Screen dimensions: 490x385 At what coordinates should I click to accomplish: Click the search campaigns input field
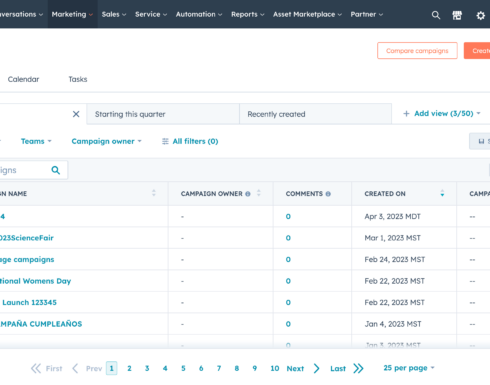[x=33, y=170]
